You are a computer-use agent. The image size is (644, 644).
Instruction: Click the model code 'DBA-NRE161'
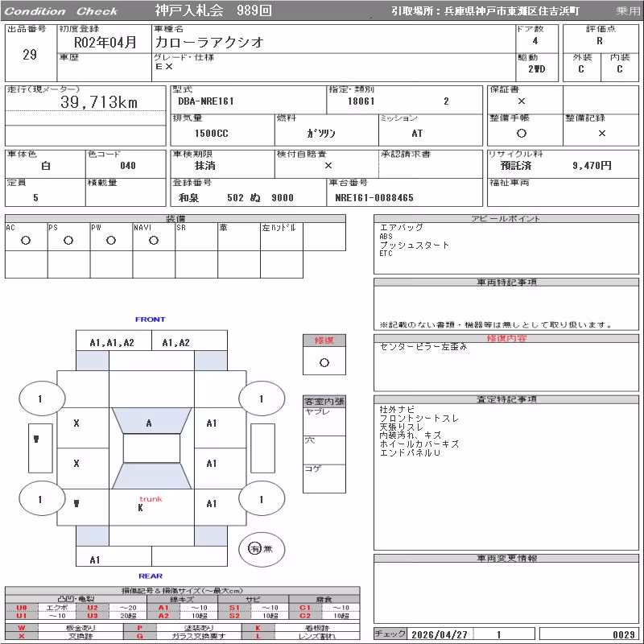(206, 101)
